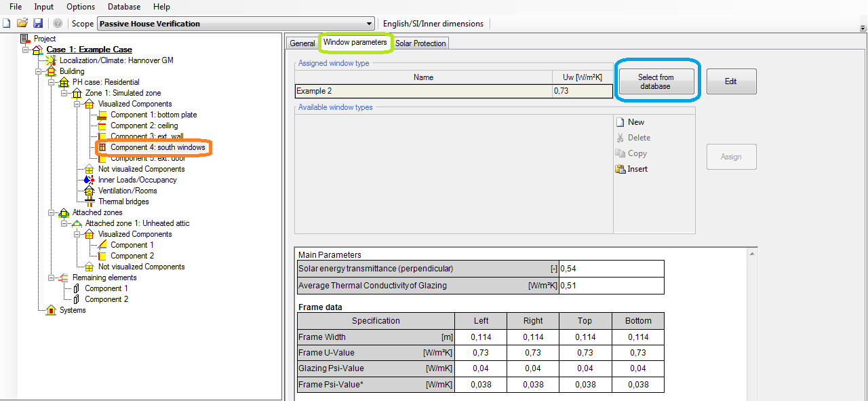Select Component 2 under Unheated attic
This screenshot has width=868, height=401.
(132, 256)
